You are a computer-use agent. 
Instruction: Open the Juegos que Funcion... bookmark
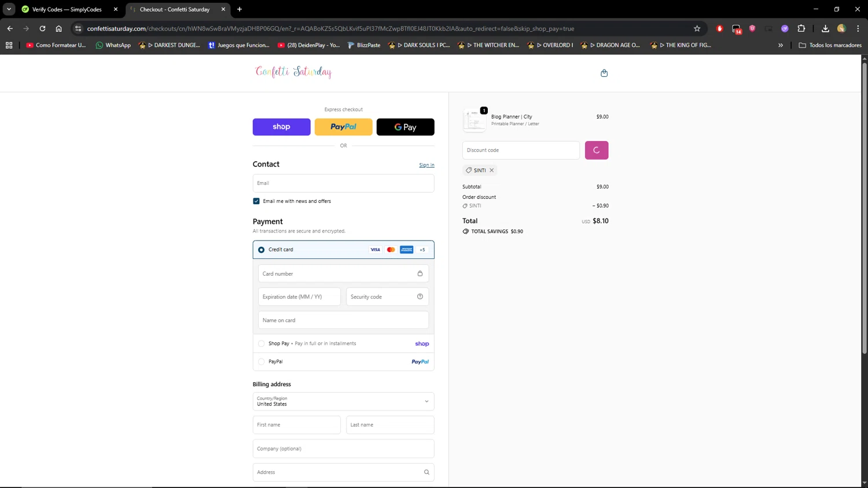click(x=238, y=45)
